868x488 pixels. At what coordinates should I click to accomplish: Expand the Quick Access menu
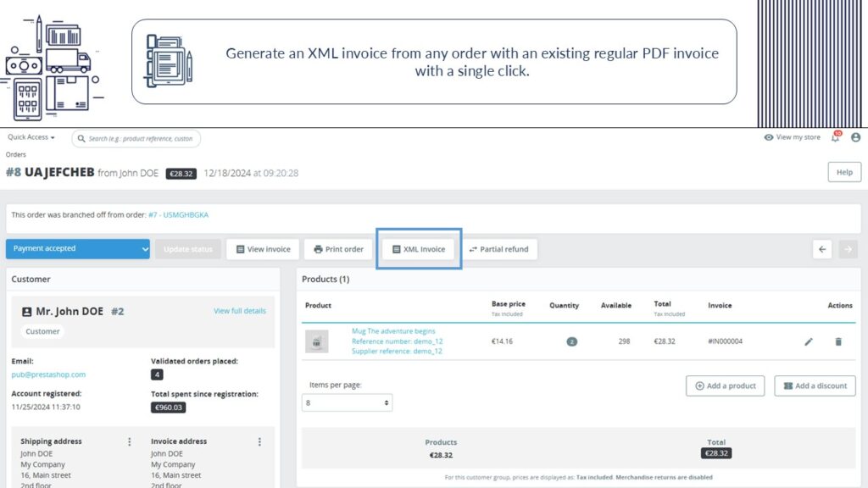pos(31,137)
